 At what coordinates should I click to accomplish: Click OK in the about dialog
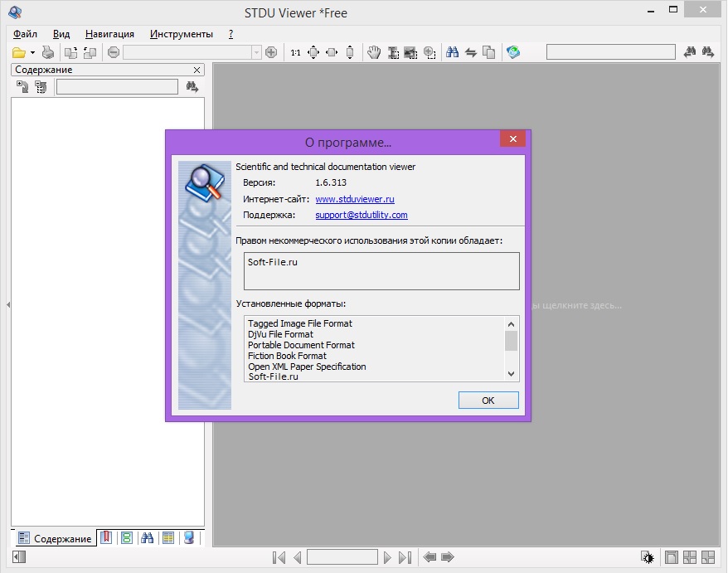point(488,401)
